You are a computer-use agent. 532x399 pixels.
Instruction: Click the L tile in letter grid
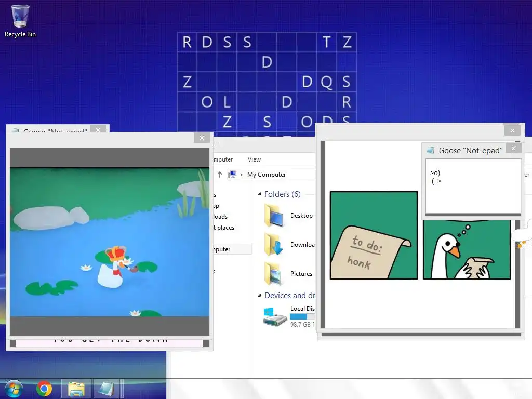tap(227, 102)
